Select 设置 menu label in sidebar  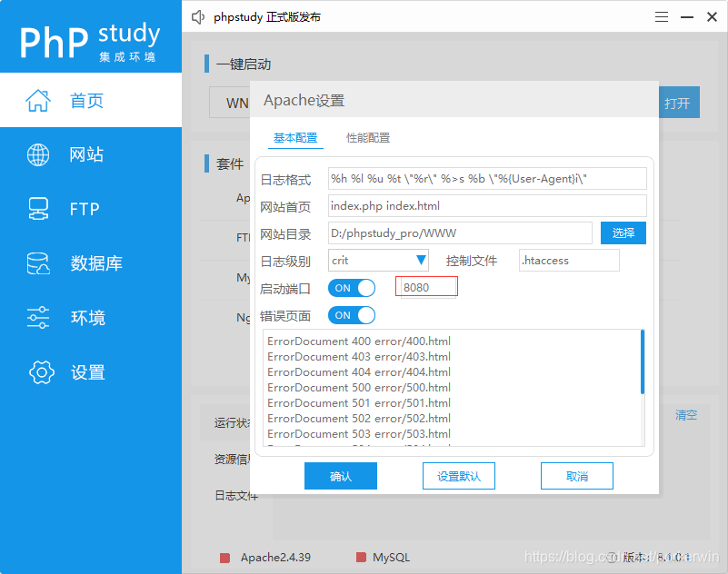click(88, 372)
